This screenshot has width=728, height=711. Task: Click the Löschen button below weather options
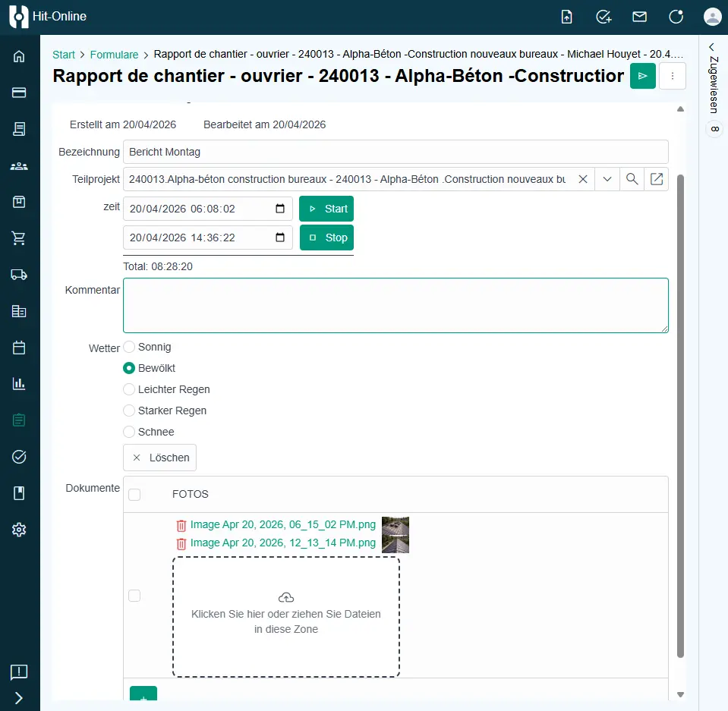click(159, 458)
